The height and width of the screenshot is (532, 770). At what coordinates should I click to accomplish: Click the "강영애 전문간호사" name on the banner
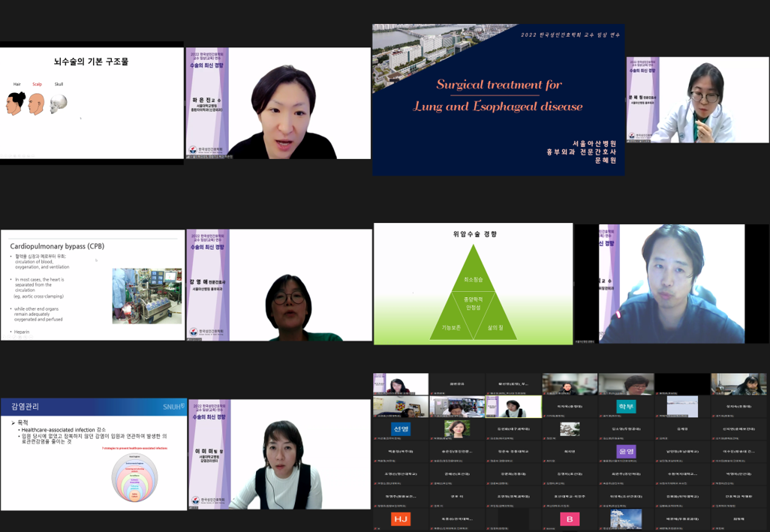click(x=207, y=281)
